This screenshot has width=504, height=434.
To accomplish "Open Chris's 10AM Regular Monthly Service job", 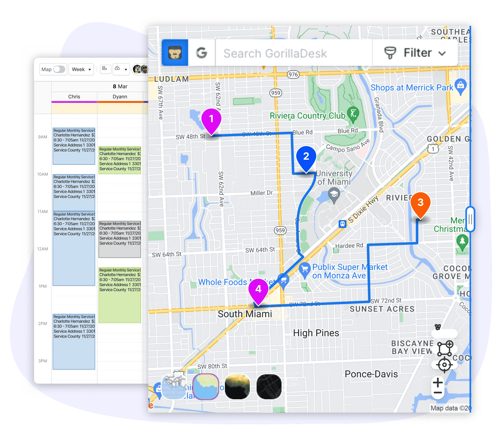I will click(x=74, y=193).
